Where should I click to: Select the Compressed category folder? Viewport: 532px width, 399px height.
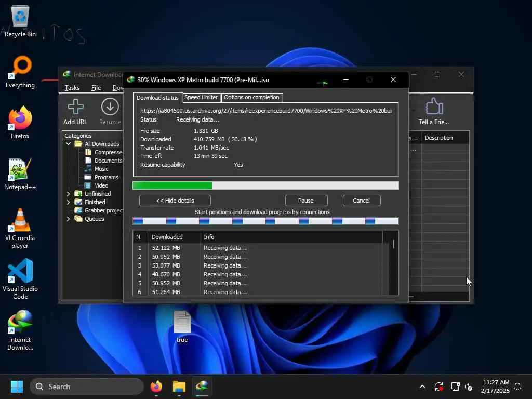pos(104,152)
